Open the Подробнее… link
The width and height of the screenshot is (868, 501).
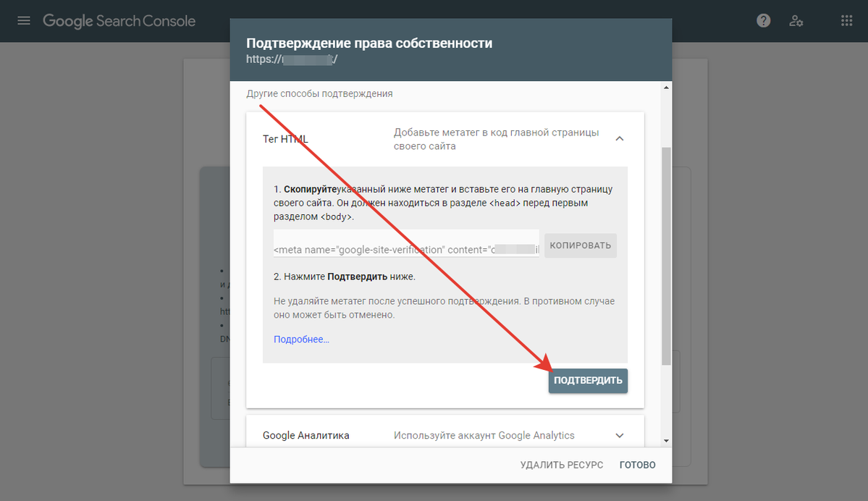[x=301, y=340]
